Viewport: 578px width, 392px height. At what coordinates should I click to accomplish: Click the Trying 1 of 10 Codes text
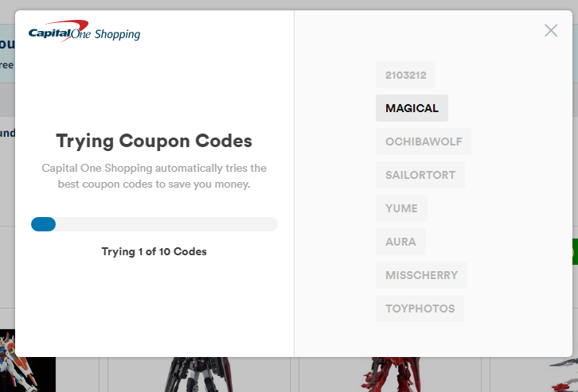click(x=154, y=252)
